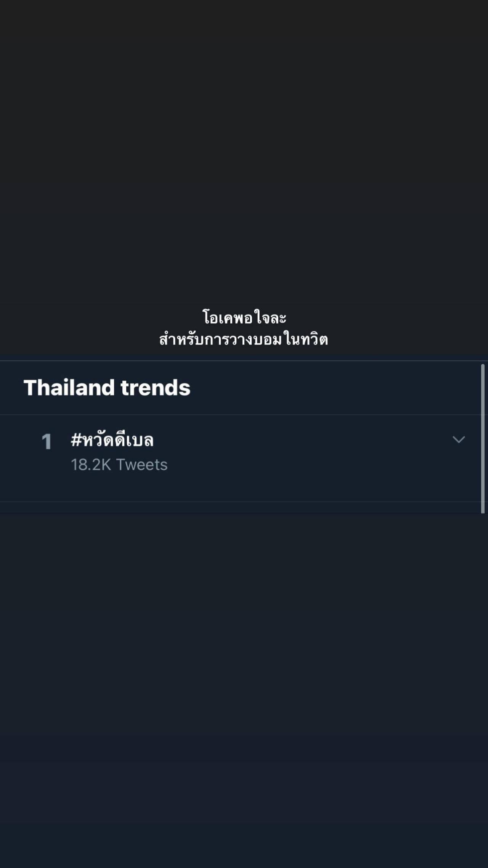Click the # symbol of the hashtag
The height and width of the screenshot is (868, 488).
(76, 440)
